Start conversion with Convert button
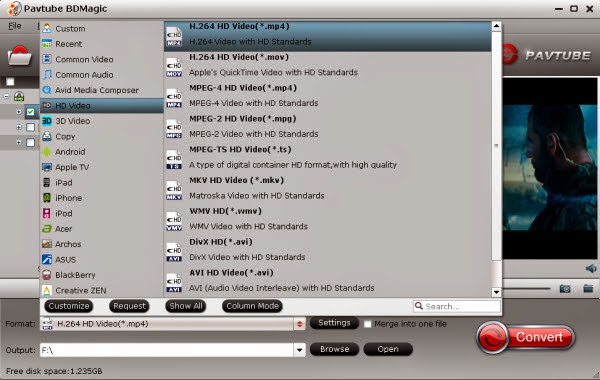The image size is (600, 380). (x=526, y=337)
